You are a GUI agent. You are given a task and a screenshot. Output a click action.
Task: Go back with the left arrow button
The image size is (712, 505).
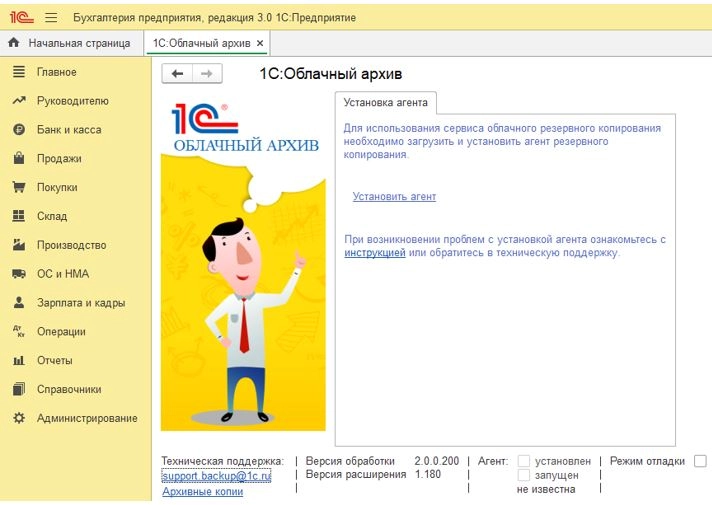point(177,74)
